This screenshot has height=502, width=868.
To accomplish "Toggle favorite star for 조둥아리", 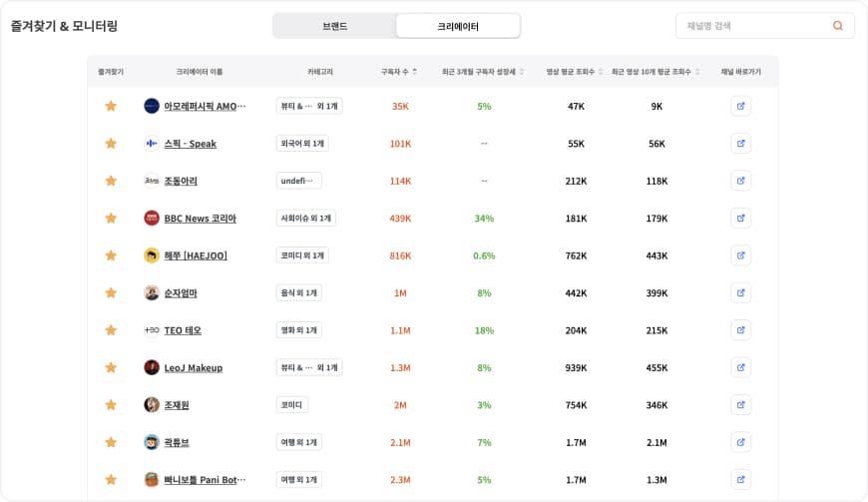I will pyautogui.click(x=111, y=181).
